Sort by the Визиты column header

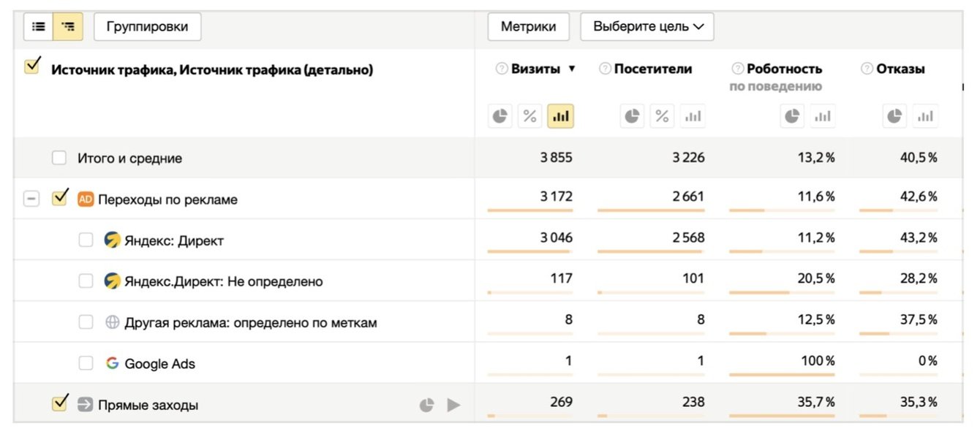[x=535, y=69]
